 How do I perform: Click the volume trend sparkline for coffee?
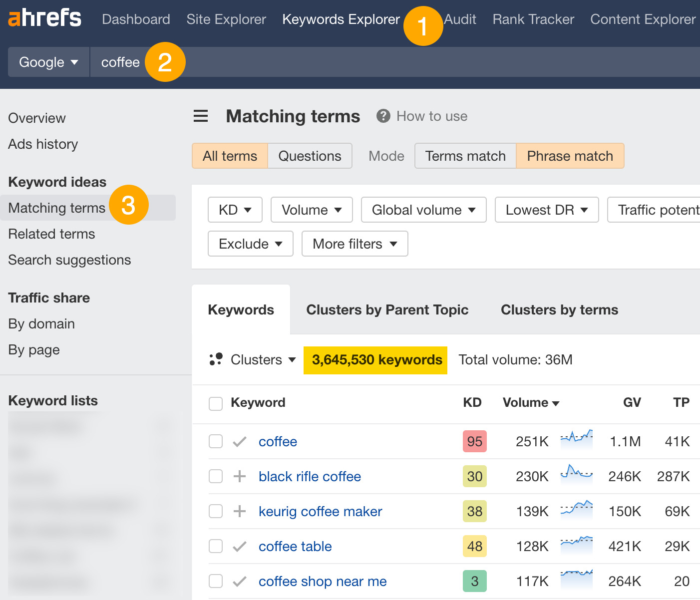577,440
